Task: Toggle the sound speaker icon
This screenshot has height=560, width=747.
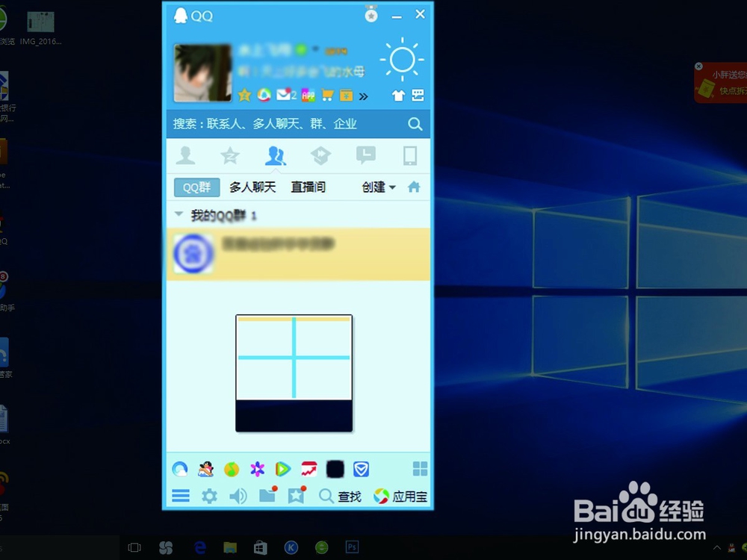Action: (x=238, y=497)
